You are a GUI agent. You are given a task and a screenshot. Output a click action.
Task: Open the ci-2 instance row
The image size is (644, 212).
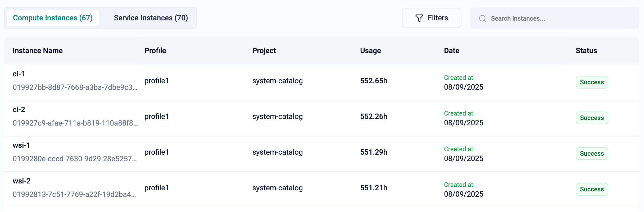pos(19,110)
